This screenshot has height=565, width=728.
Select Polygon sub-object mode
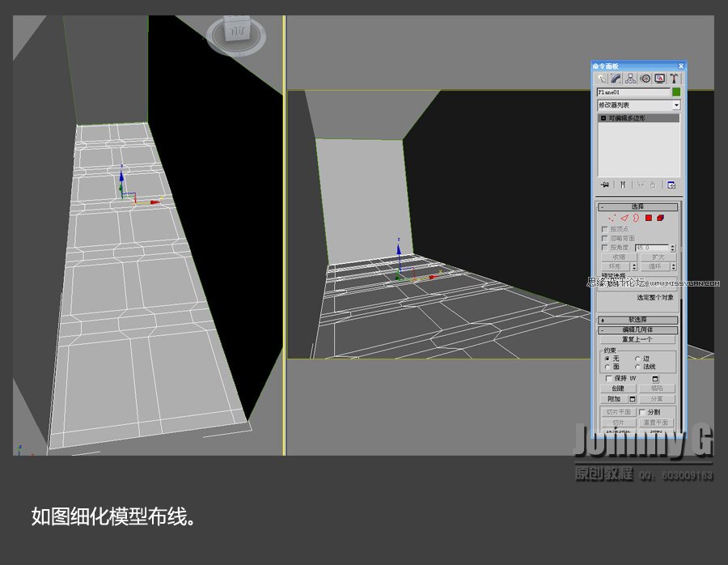coord(649,217)
